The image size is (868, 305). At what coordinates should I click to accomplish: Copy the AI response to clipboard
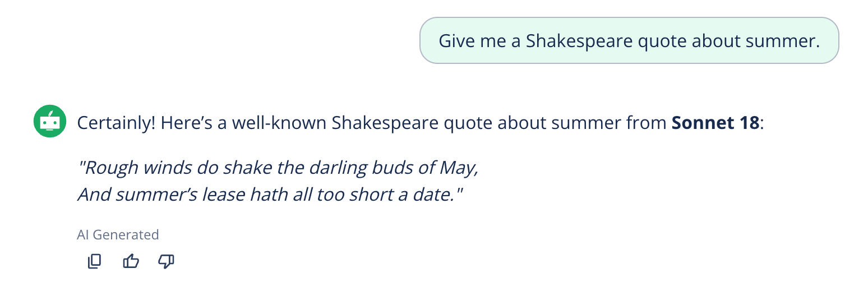point(94,261)
